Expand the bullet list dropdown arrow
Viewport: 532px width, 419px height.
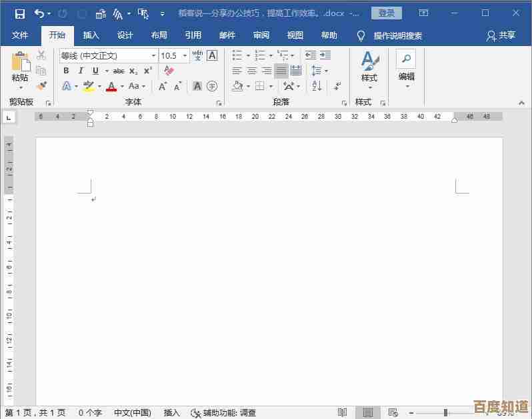click(249, 55)
